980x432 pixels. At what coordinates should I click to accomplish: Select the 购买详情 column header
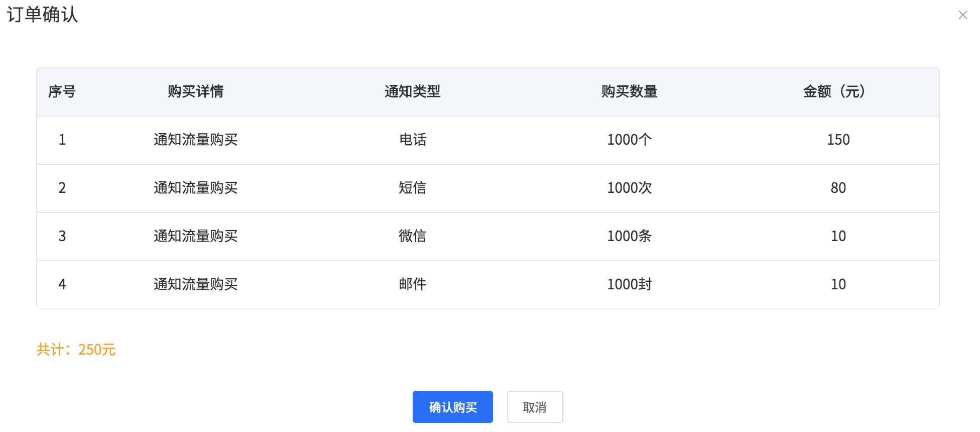point(195,91)
